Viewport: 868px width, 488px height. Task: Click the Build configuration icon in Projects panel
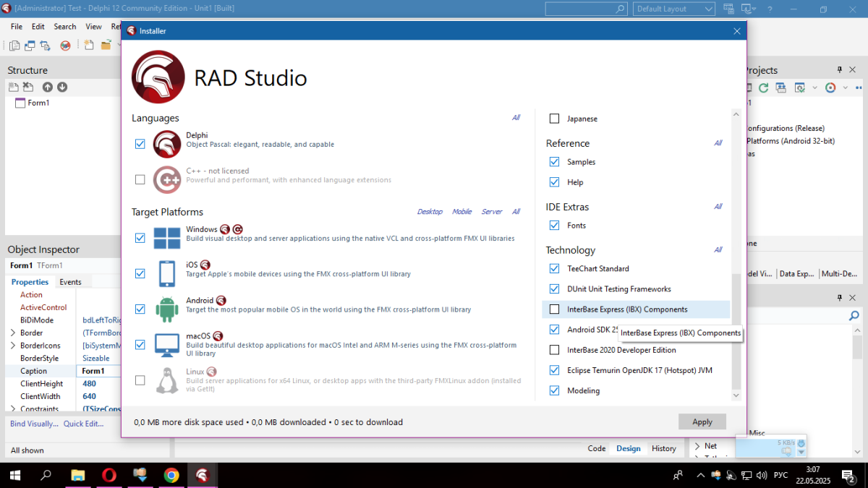click(x=800, y=87)
